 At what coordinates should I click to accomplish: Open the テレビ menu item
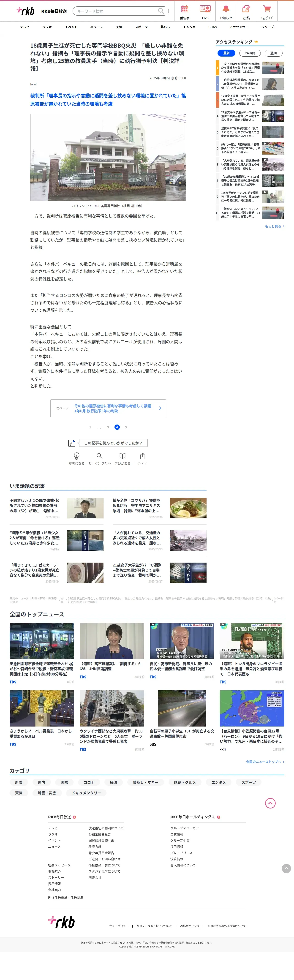[25, 27]
